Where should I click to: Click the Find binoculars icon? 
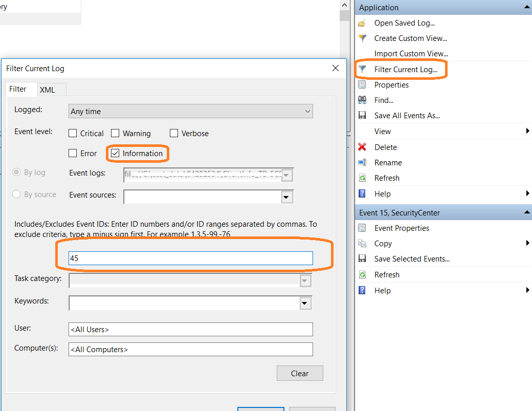pyautogui.click(x=361, y=100)
